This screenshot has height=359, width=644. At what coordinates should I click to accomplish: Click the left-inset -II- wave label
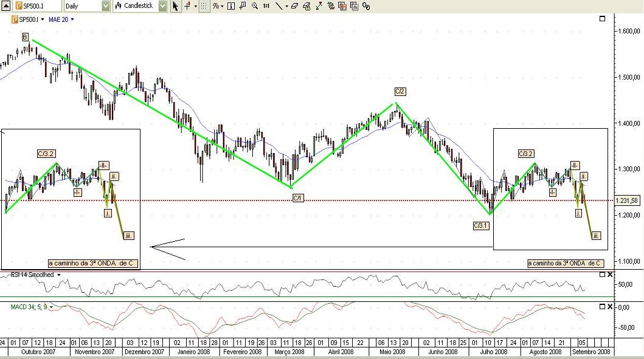[x=103, y=165]
